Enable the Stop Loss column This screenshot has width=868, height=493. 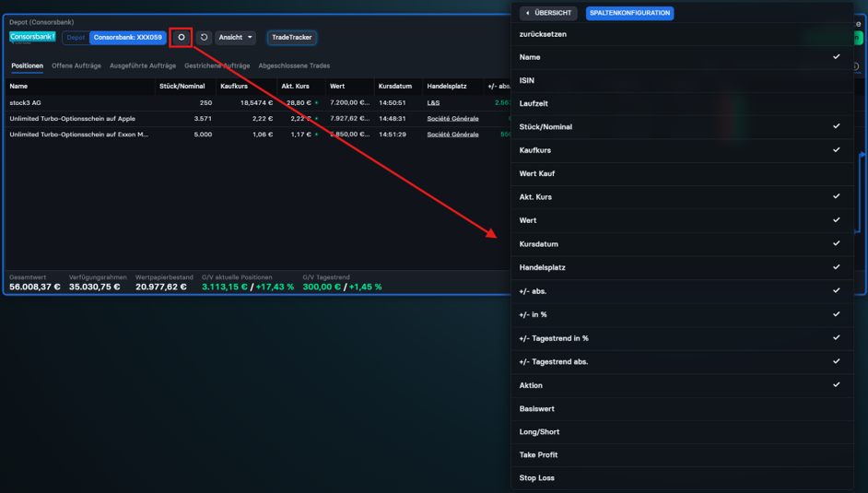coord(682,477)
